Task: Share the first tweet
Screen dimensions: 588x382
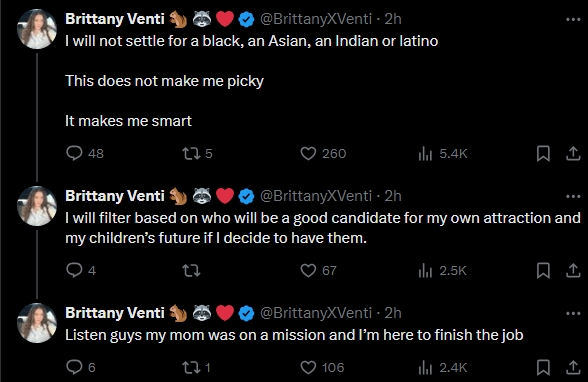Action: 573,153
